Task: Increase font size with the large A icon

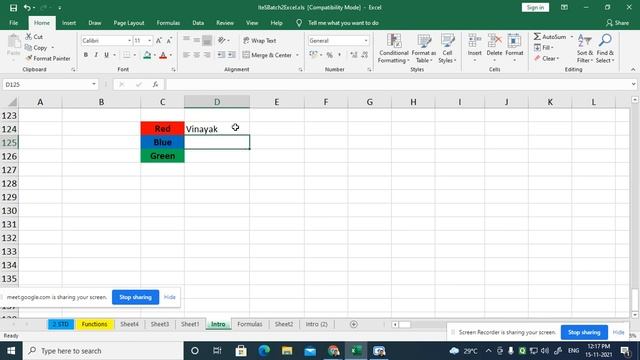Action: click(159, 40)
